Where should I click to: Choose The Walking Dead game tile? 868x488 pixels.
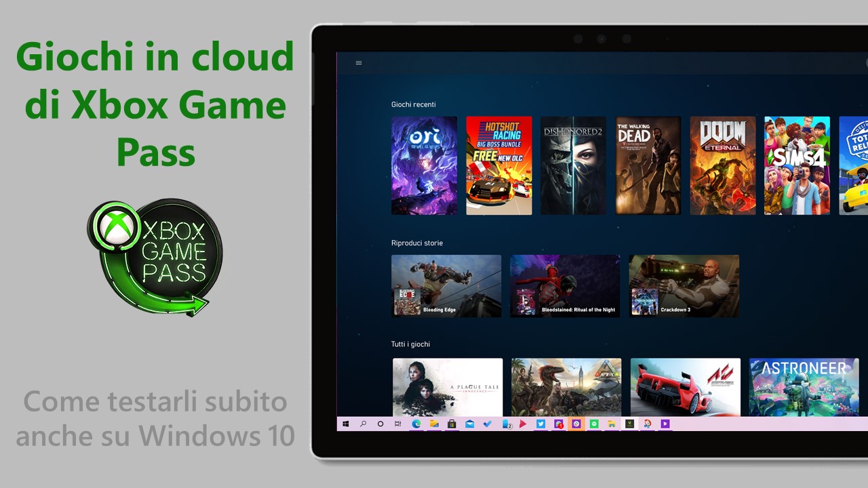[648, 165]
